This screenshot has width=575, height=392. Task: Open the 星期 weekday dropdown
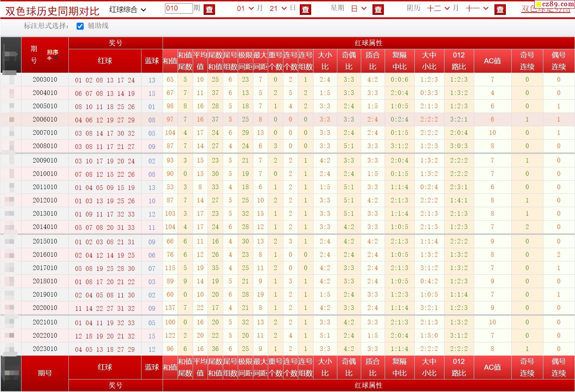coord(358,9)
